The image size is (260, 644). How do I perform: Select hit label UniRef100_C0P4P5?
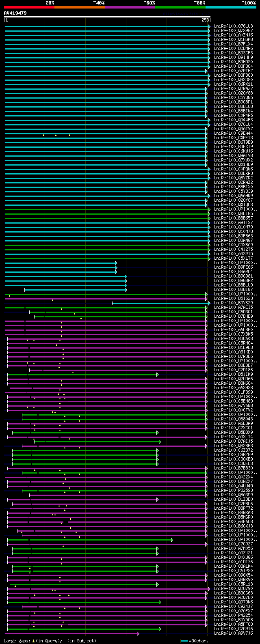(x=233, y=116)
